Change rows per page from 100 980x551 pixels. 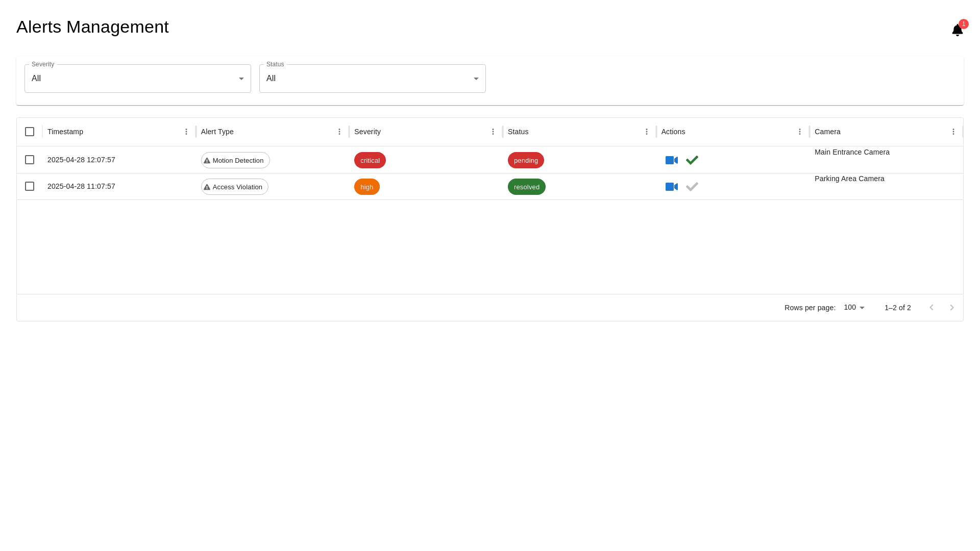click(854, 308)
